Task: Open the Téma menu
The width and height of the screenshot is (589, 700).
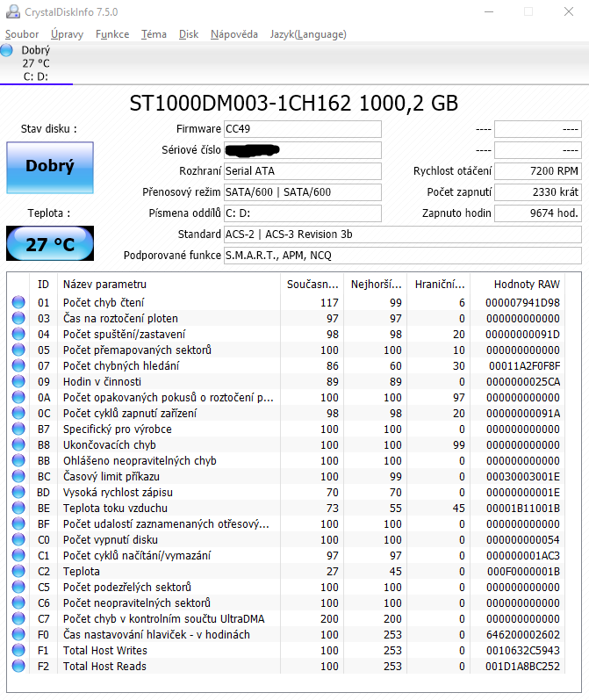Action: (154, 34)
